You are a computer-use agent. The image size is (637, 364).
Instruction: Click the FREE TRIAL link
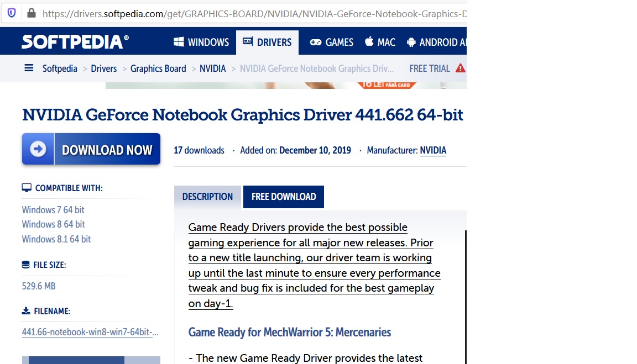coord(430,68)
